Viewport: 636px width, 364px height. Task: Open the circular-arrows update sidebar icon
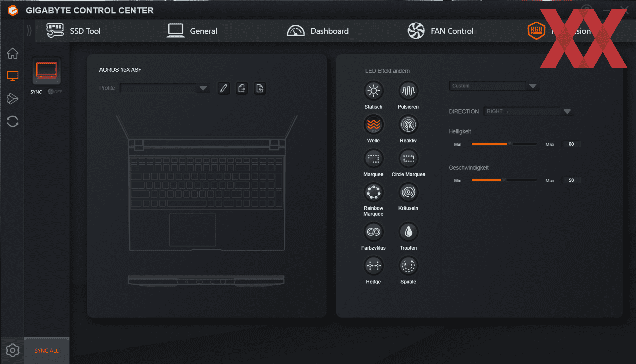13,121
